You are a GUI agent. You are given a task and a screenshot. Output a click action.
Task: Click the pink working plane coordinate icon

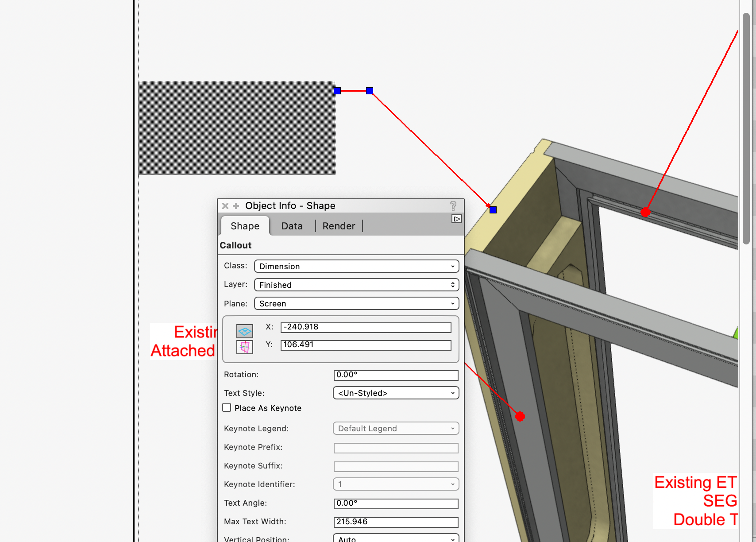pyautogui.click(x=244, y=347)
